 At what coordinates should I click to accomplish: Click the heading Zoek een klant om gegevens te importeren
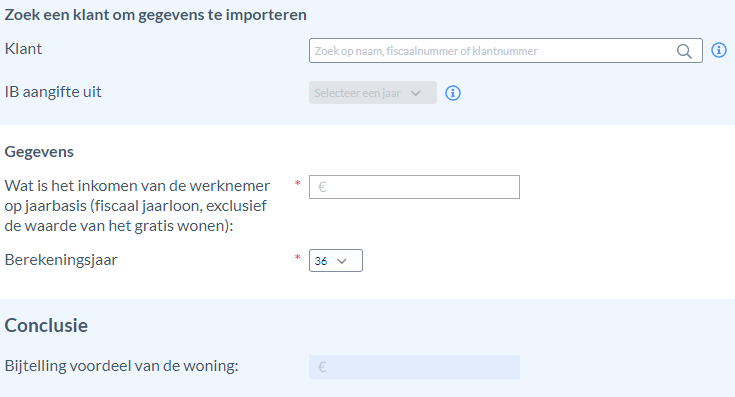(x=156, y=15)
